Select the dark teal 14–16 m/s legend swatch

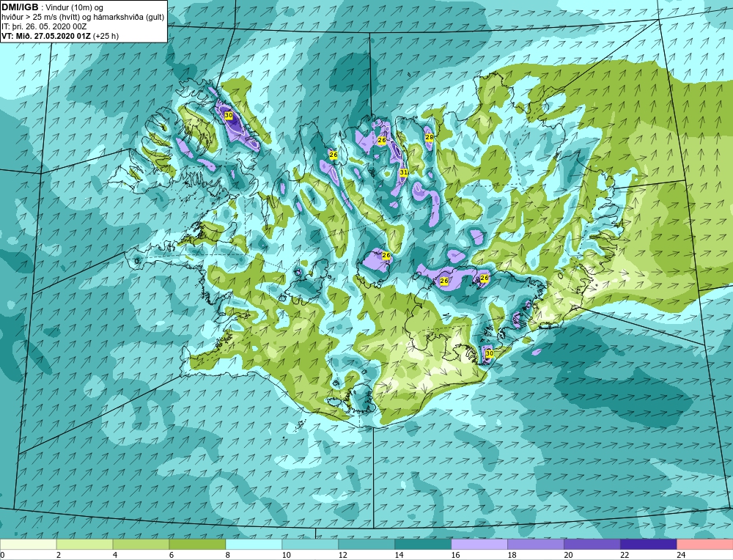point(423,545)
